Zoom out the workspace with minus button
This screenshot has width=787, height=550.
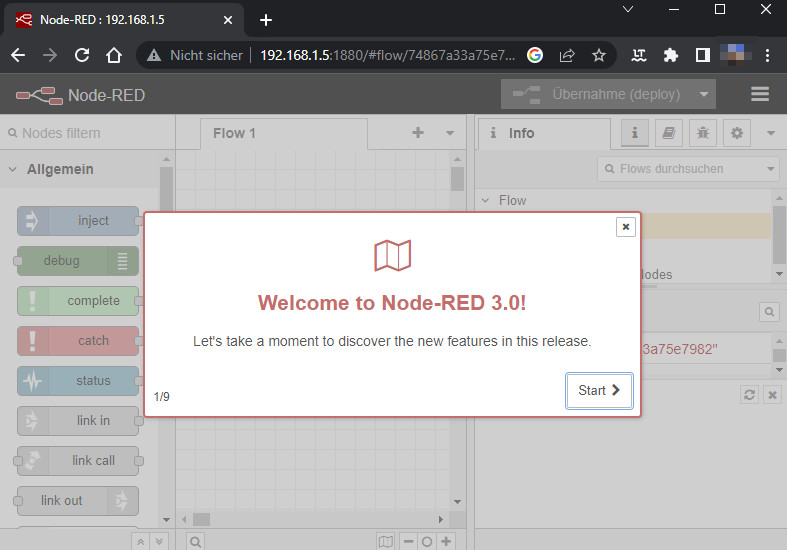tap(408, 541)
